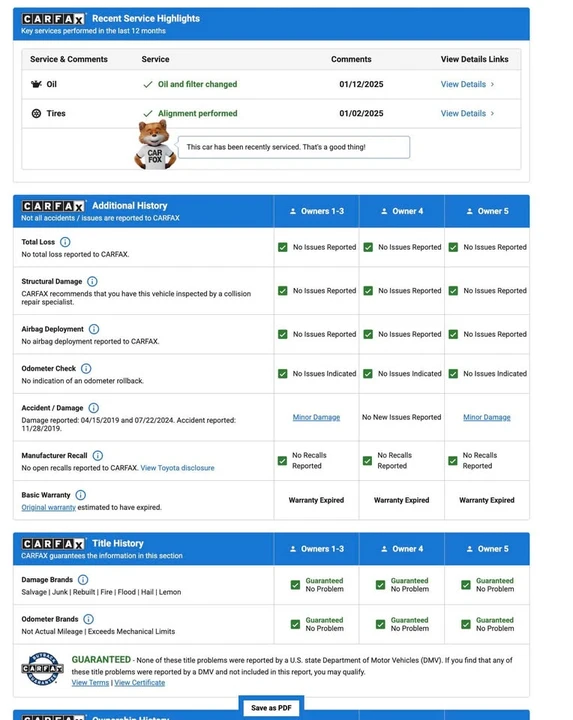Open Manufacturer Recall info icon

[x=97, y=456]
